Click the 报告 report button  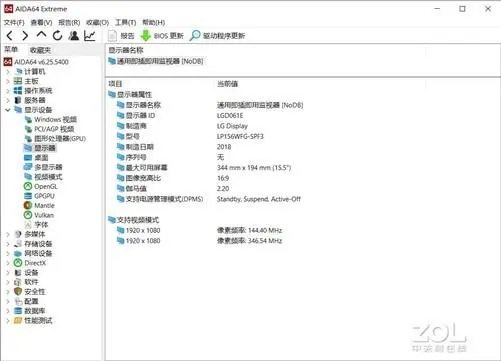point(121,36)
